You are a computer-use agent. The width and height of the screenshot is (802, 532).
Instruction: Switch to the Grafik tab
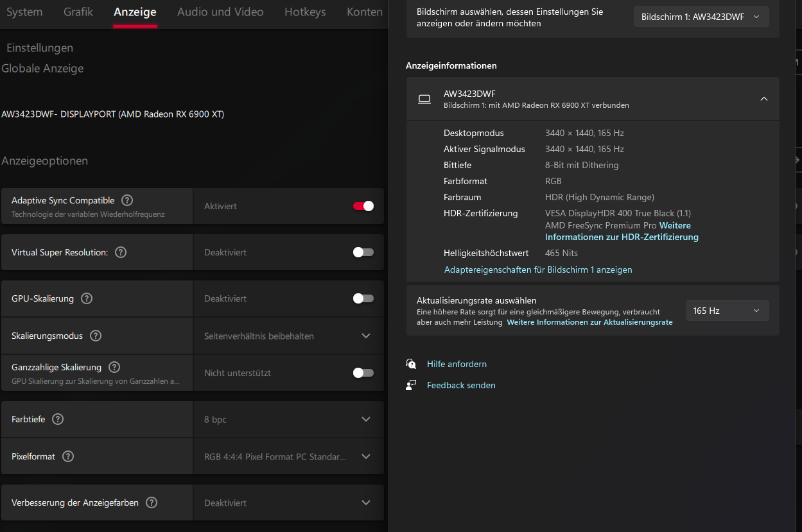click(x=78, y=12)
